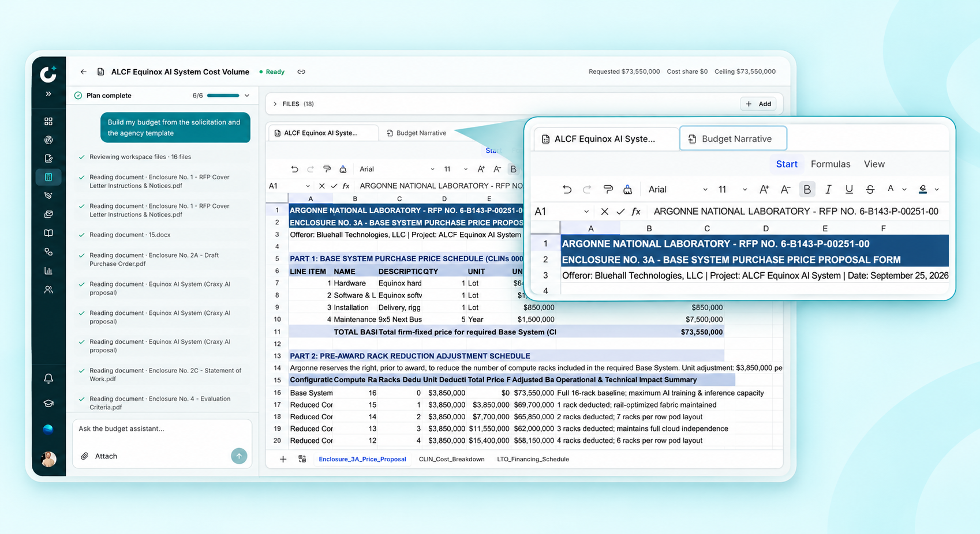The height and width of the screenshot is (534, 980).
Task: Go back using the arrow beside the document title
Action: 84,72
